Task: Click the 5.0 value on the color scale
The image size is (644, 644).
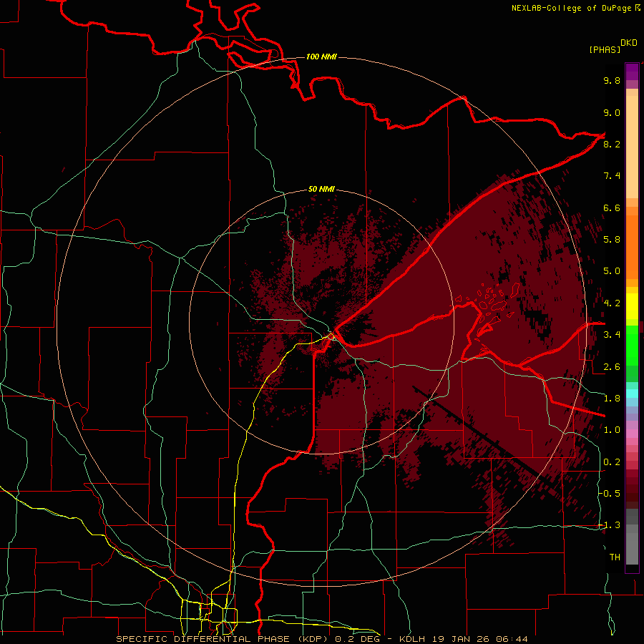Action: coord(612,271)
